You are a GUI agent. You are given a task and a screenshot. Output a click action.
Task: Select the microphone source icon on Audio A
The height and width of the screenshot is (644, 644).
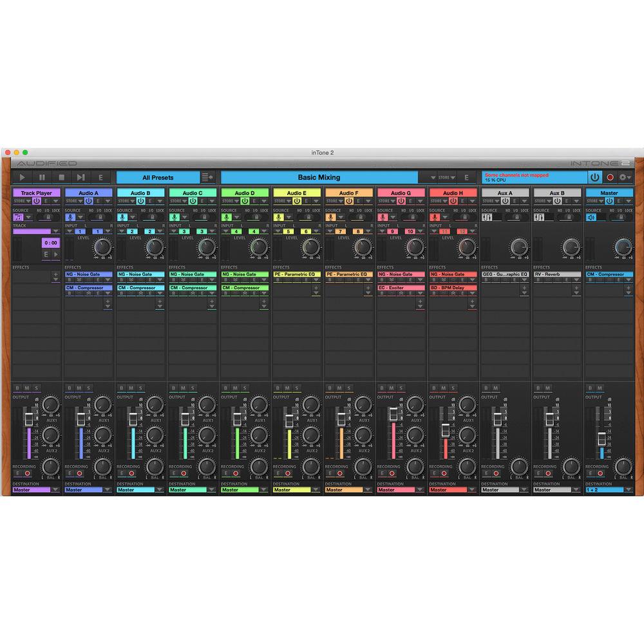point(69,215)
